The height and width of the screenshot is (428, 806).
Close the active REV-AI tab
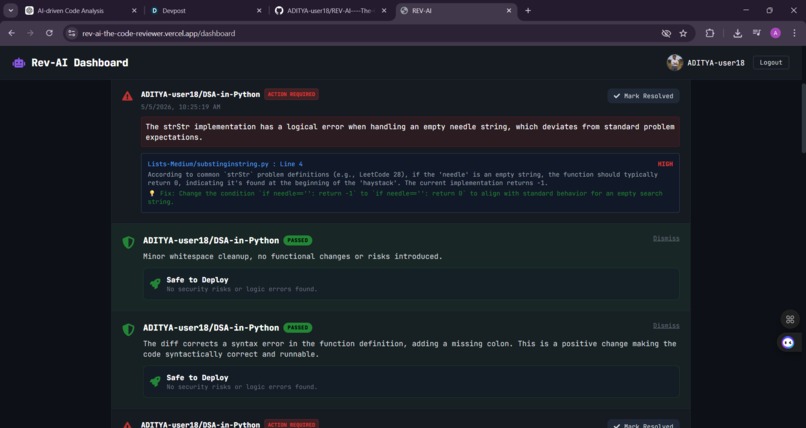pyautogui.click(x=509, y=11)
